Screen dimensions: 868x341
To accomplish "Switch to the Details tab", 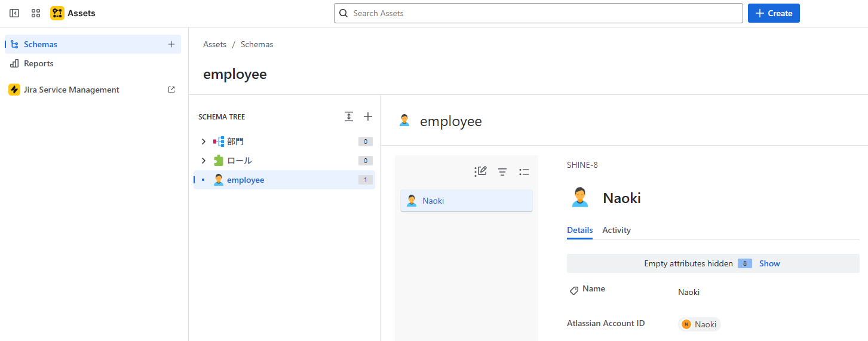I will click(x=579, y=230).
